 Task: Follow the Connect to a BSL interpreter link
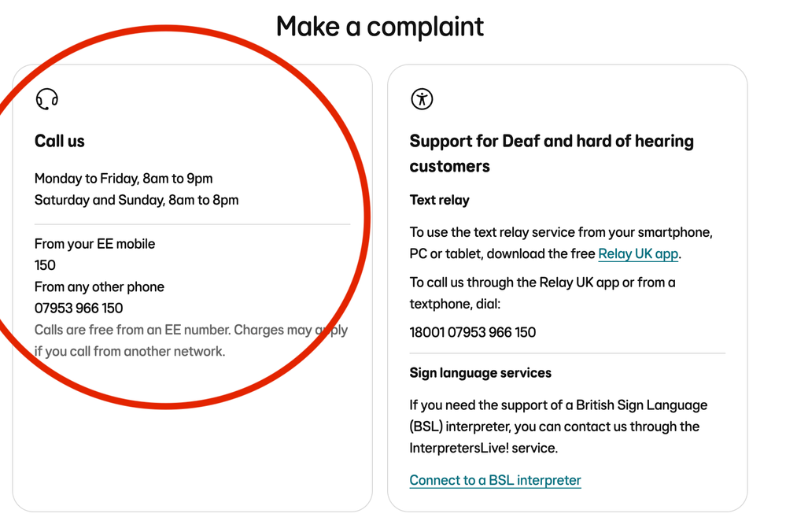[x=495, y=480]
